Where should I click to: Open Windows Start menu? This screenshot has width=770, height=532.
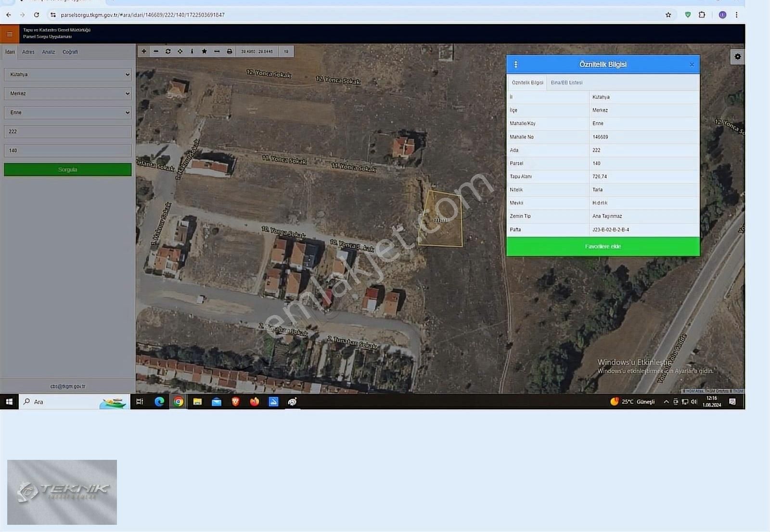pyautogui.click(x=9, y=402)
